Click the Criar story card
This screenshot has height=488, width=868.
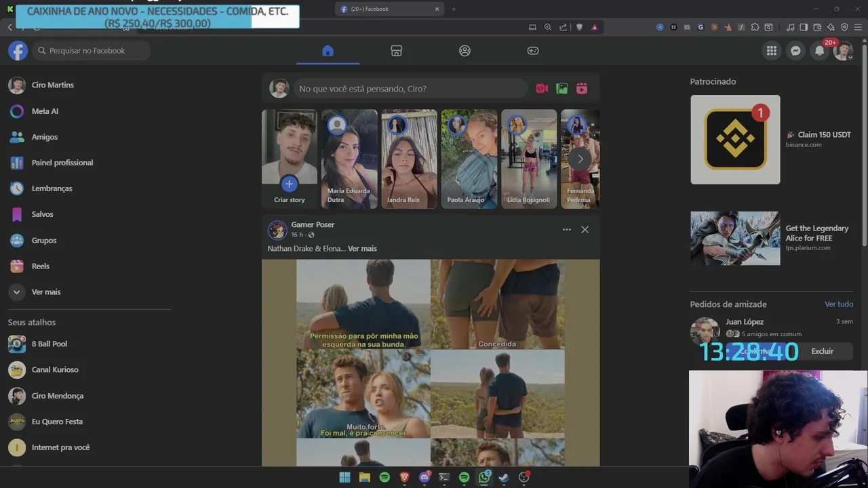tap(290, 159)
